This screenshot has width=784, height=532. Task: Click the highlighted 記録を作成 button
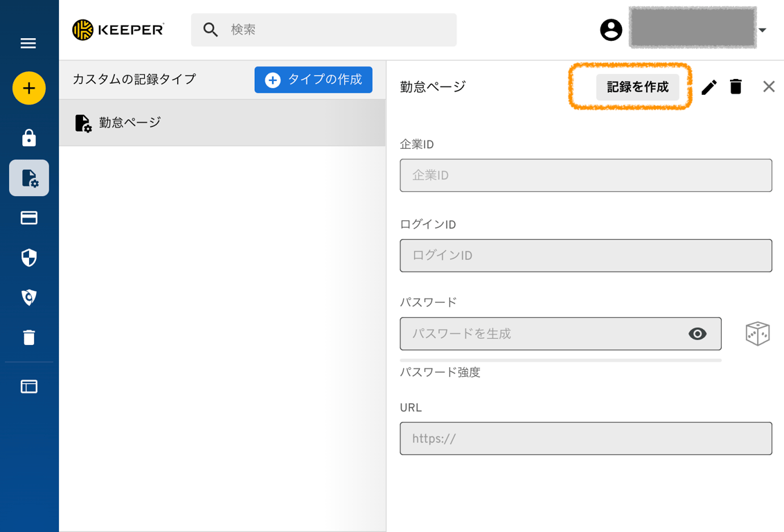coord(638,87)
